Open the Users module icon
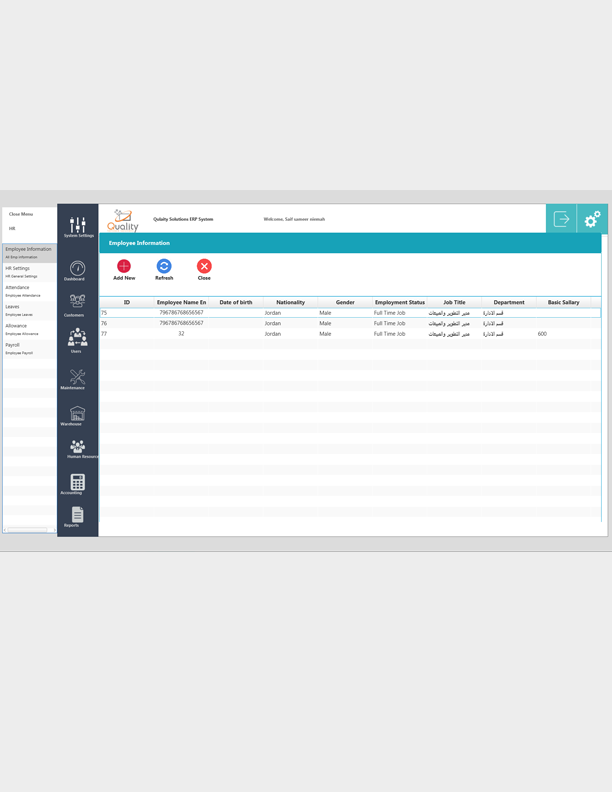The height and width of the screenshot is (792, 612). coord(77,337)
